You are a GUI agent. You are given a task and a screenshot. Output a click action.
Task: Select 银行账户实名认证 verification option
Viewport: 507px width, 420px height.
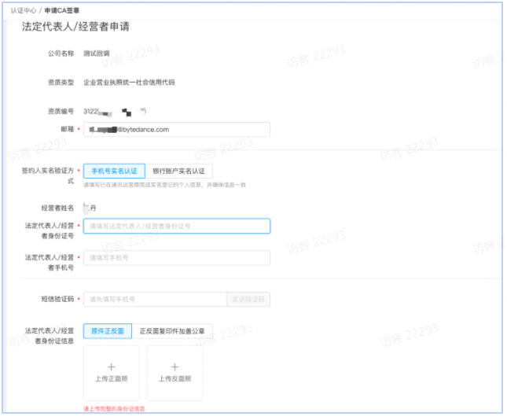(178, 171)
